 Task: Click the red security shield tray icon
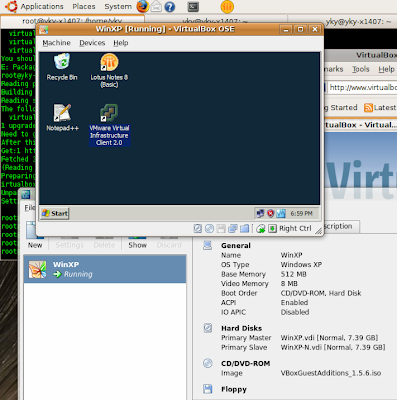click(x=270, y=213)
